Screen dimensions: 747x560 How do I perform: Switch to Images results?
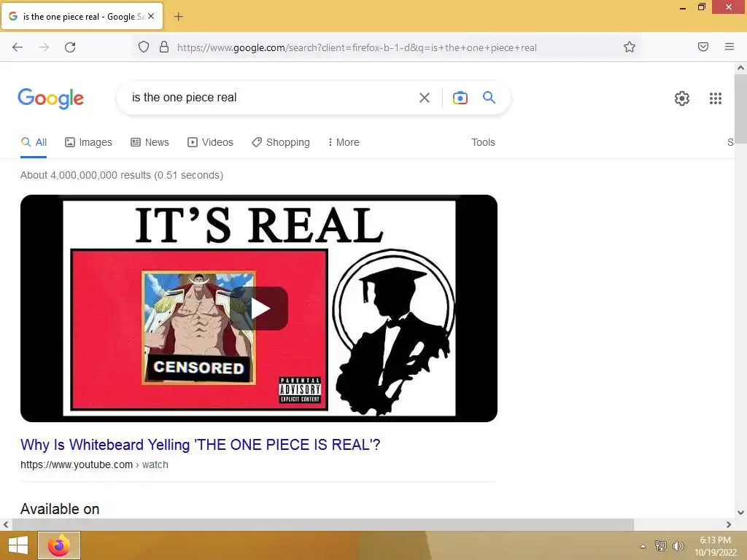tap(88, 142)
